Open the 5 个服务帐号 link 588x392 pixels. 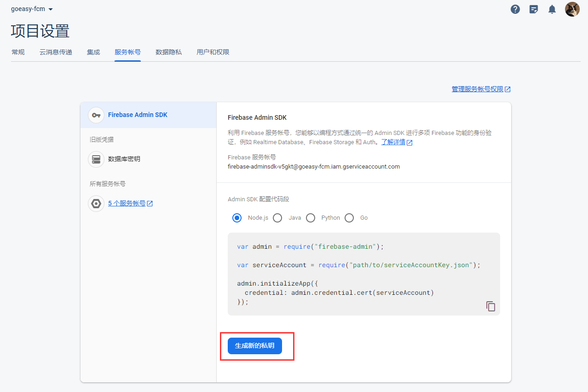point(127,203)
